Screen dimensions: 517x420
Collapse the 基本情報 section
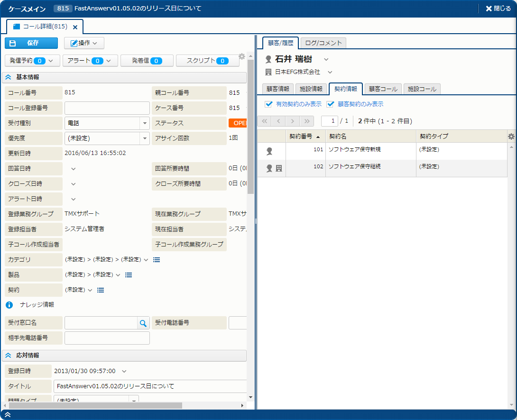(x=9, y=77)
